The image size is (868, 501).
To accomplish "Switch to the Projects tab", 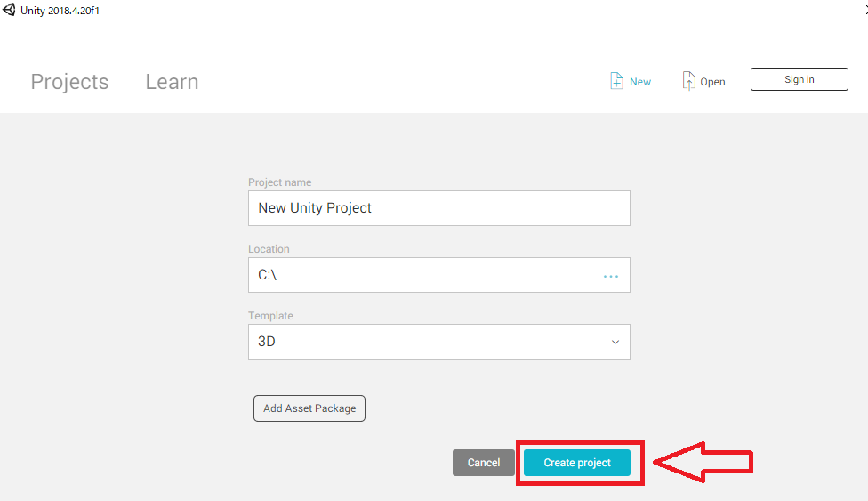I will click(x=69, y=82).
